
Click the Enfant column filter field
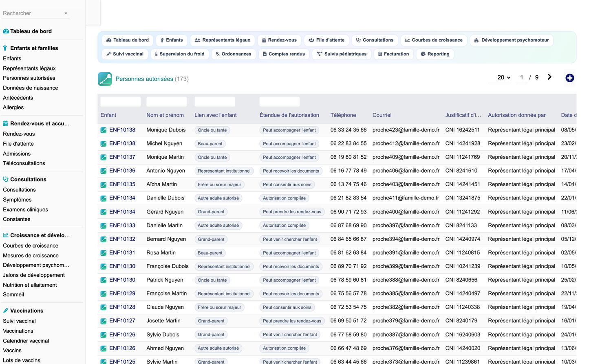121,102
